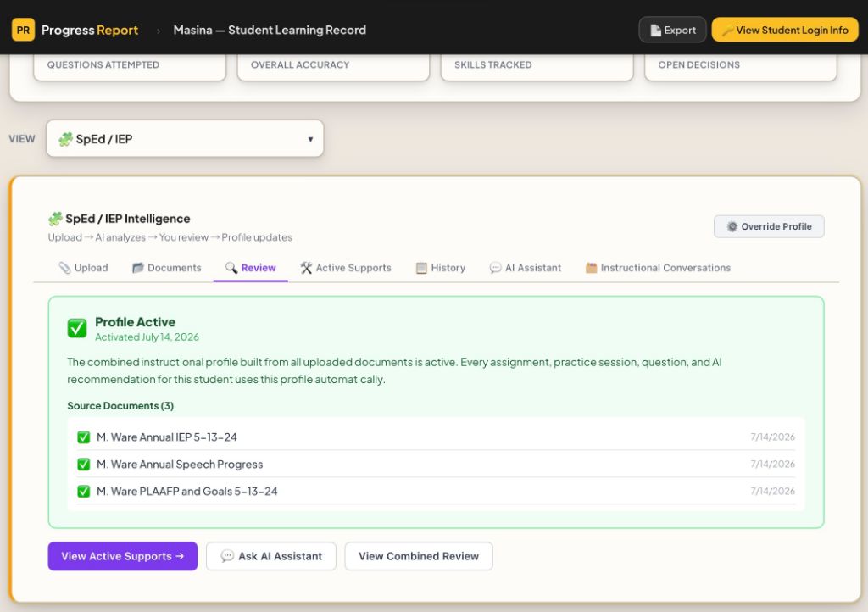
Task: Toggle checkbox for M. Ware PLAAFP and Goals
Action: click(84, 492)
